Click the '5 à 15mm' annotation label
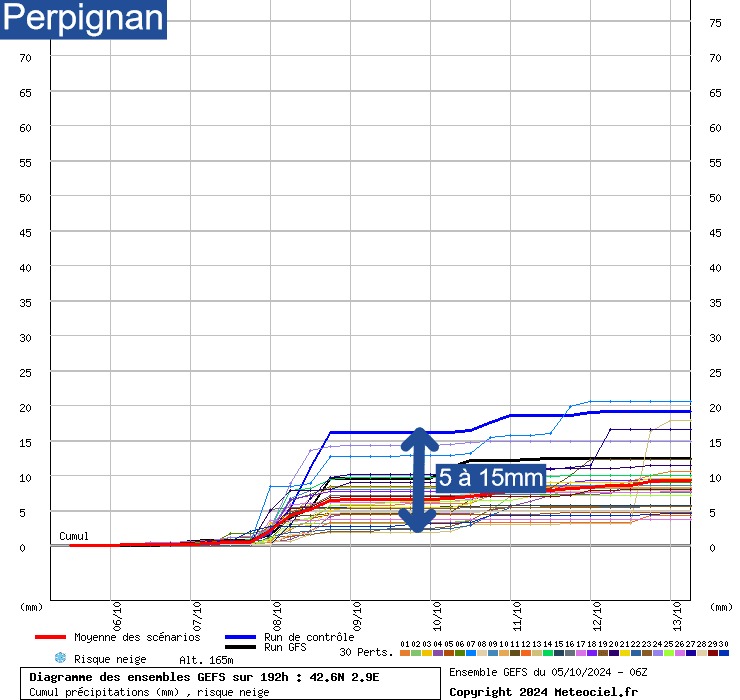Image resolution: width=740 pixels, height=700 pixels. pos(491,478)
